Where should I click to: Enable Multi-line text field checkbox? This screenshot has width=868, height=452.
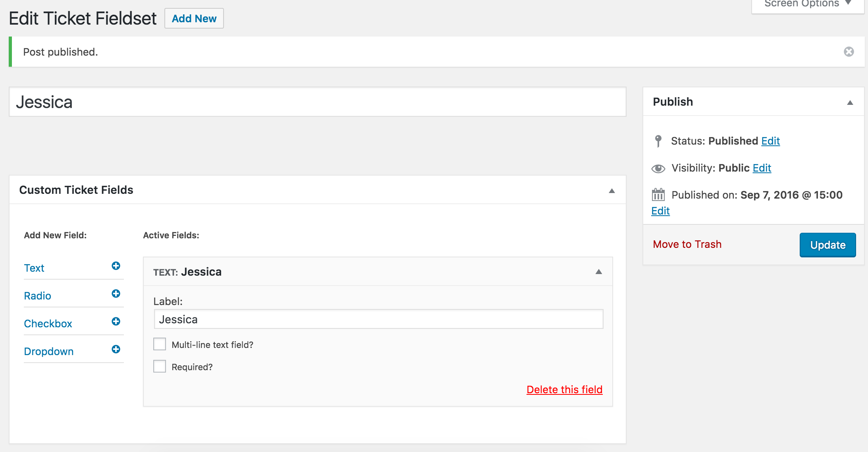coord(160,344)
